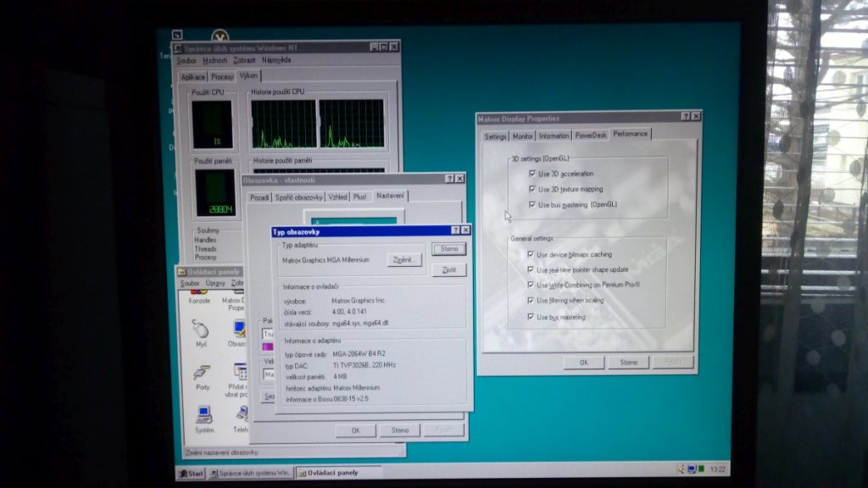Toggle Use real-time pointer shape update checkbox
This screenshot has width=868, height=488.
coord(531,270)
